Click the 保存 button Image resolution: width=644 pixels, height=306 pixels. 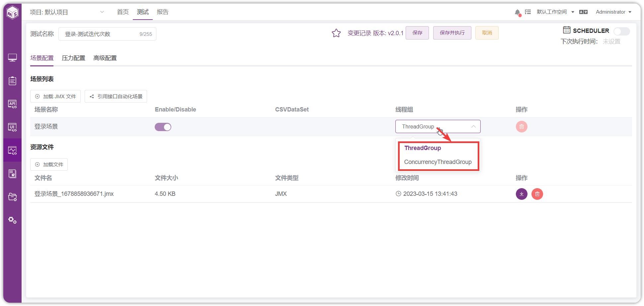click(x=417, y=33)
